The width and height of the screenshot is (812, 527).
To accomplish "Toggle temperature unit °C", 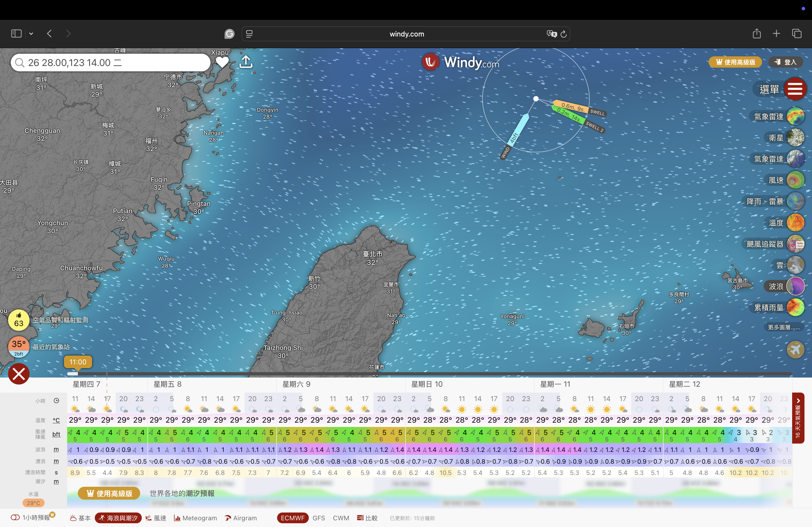I will click(x=56, y=420).
